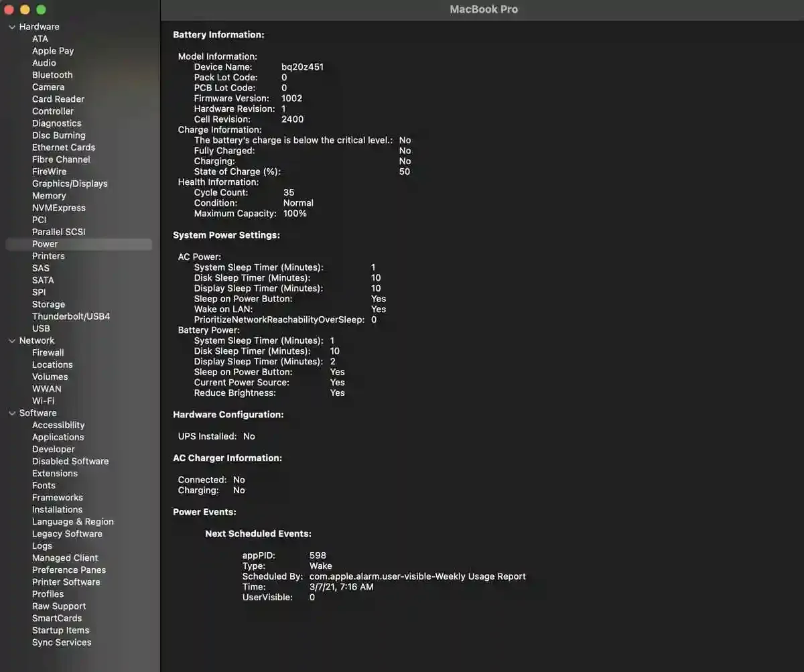The width and height of the screenshot is (804, 672).
Task: Select Applications under Software
Action: click(x=58, y=437)
